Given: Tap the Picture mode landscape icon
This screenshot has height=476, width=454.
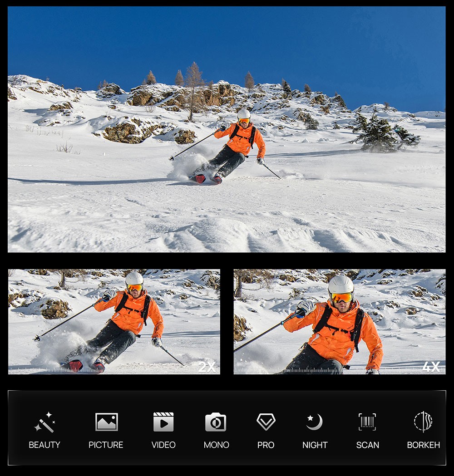Looking at the screenshot, I should (106, 422).
